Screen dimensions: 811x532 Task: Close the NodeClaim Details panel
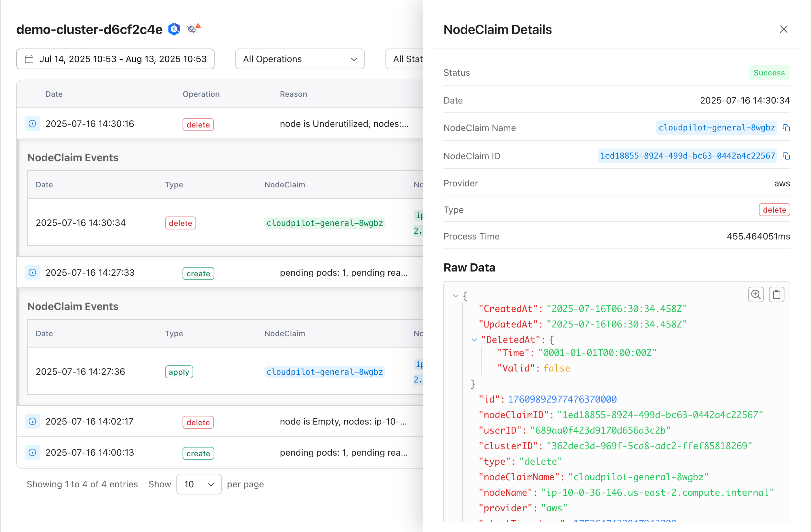tap(783, 29)
